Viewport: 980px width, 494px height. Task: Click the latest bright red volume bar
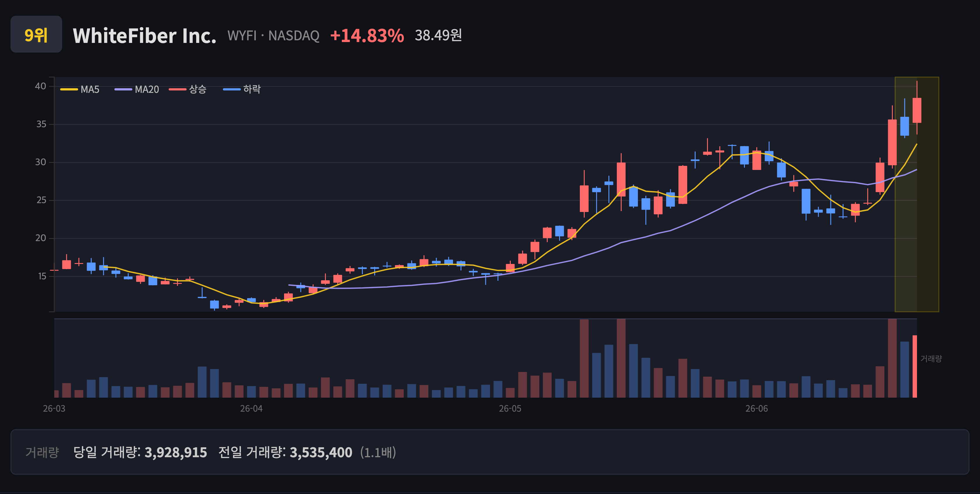click(915, 366)
